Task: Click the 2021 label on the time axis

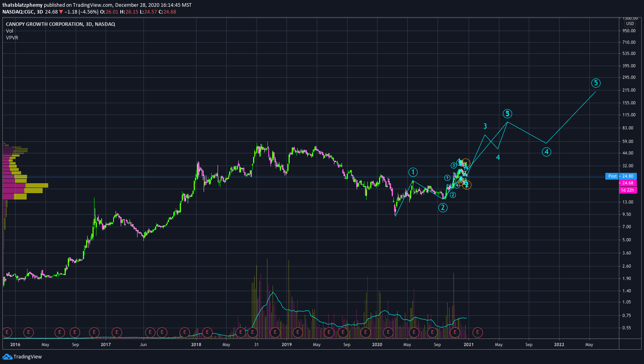Action: click(469, 344)
